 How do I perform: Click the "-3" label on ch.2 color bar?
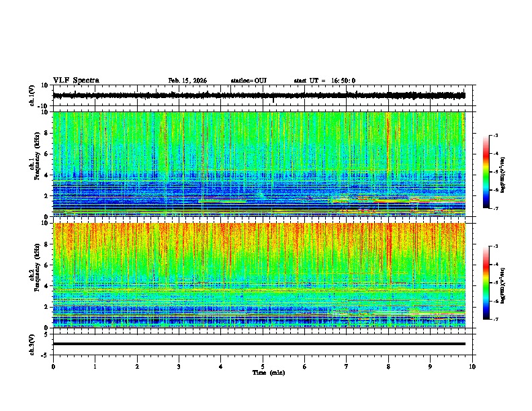[495, 246]
